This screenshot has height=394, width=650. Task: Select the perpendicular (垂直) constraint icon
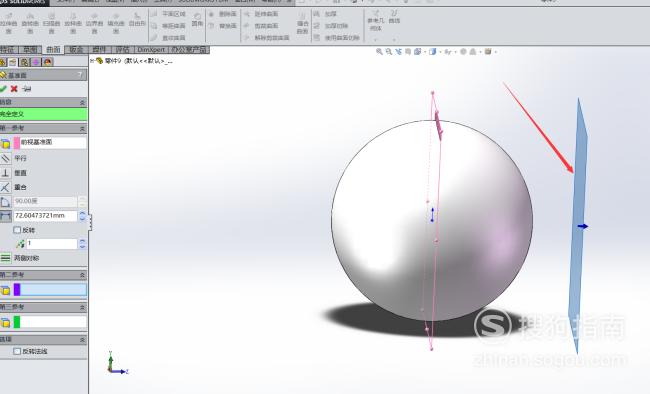point(5,173)
